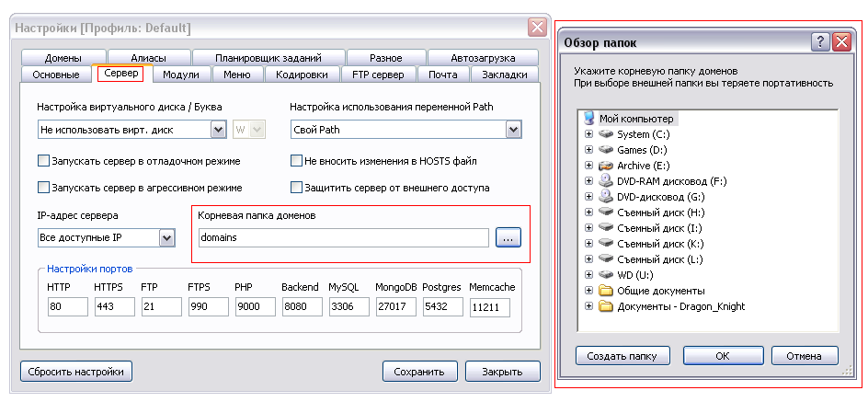Click the help question mark icon in dialog

(820, 43)
